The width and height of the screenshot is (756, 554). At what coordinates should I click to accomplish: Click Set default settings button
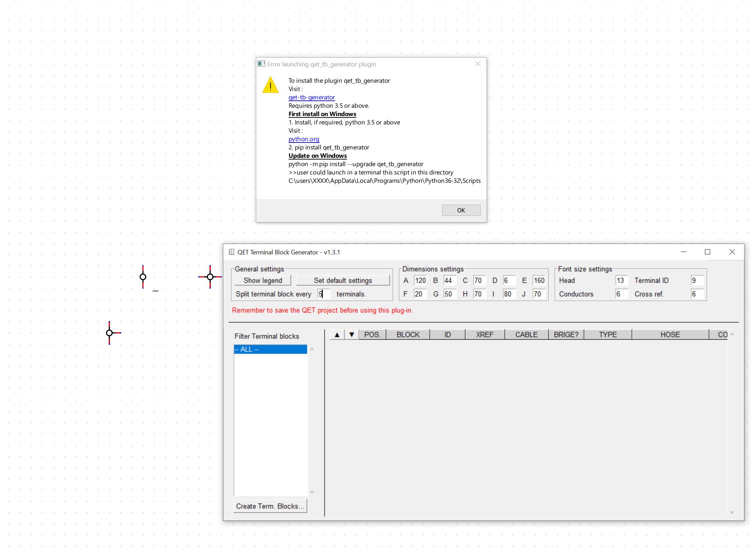[x=343, y=280]
